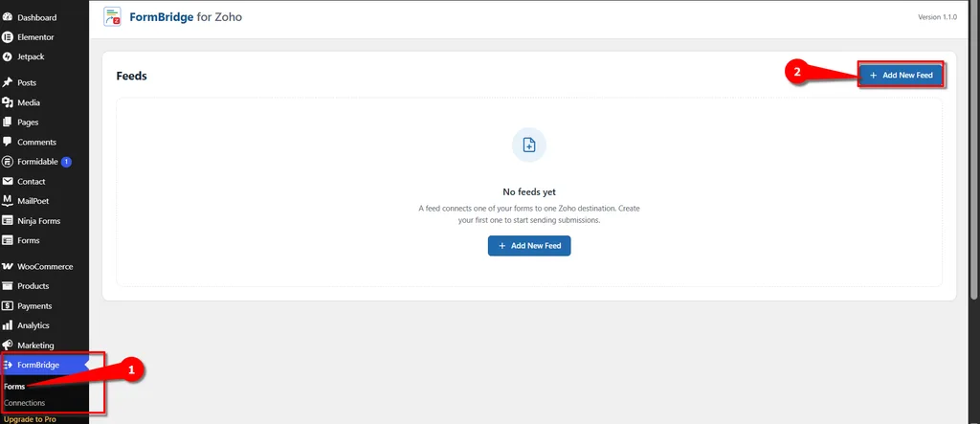The width and height of the screenshot is (980, 424).
Task: Open the Forms submenu under FormBridge
Action: pos(14,387)
